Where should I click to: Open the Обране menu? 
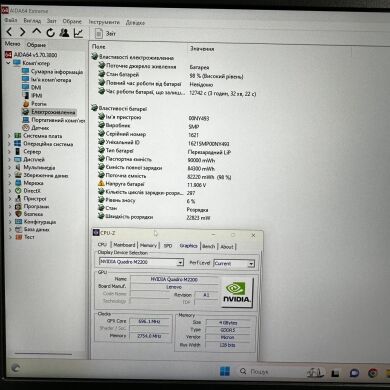[72, 21]
